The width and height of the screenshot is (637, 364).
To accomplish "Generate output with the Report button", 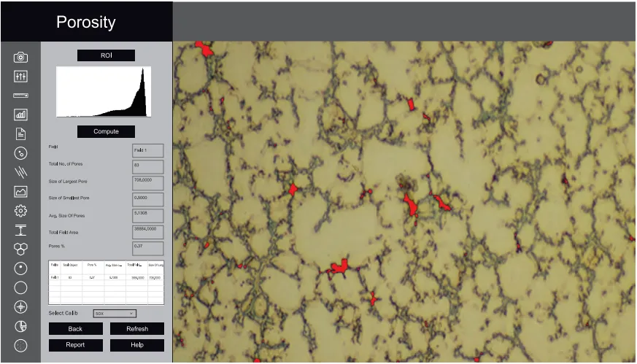I will coord(76,345).
